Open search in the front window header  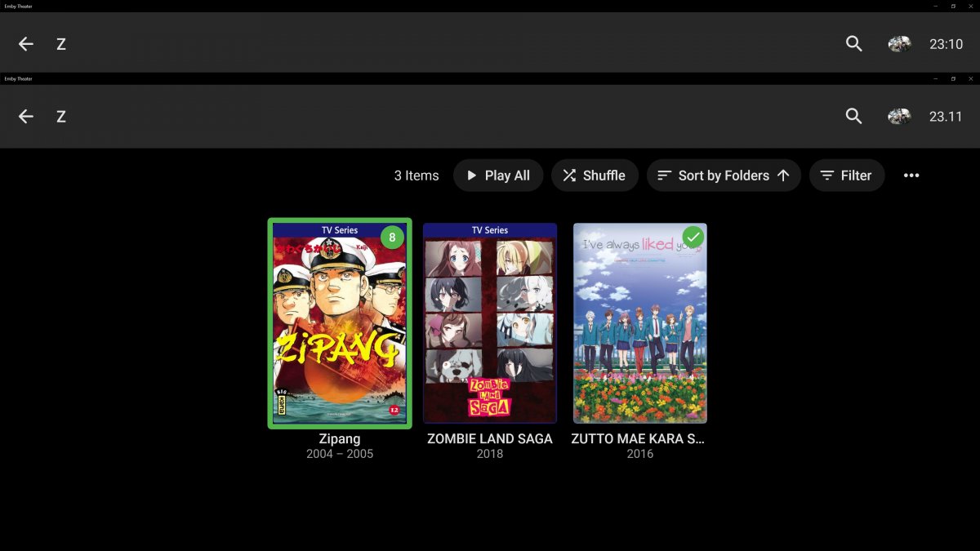coord(854,117)
